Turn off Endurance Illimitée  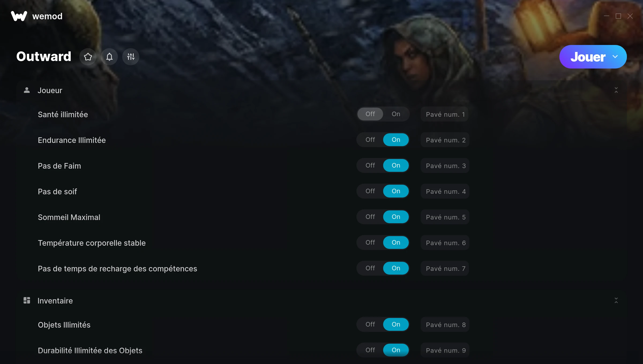click(x=370, y=140)
